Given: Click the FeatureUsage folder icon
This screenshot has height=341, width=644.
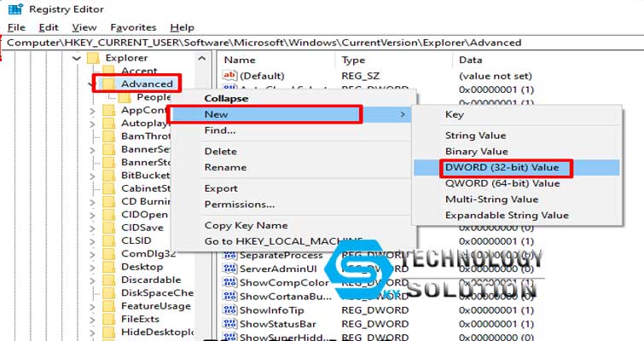Looking at the screenshot, I should [x=109, y=306].
